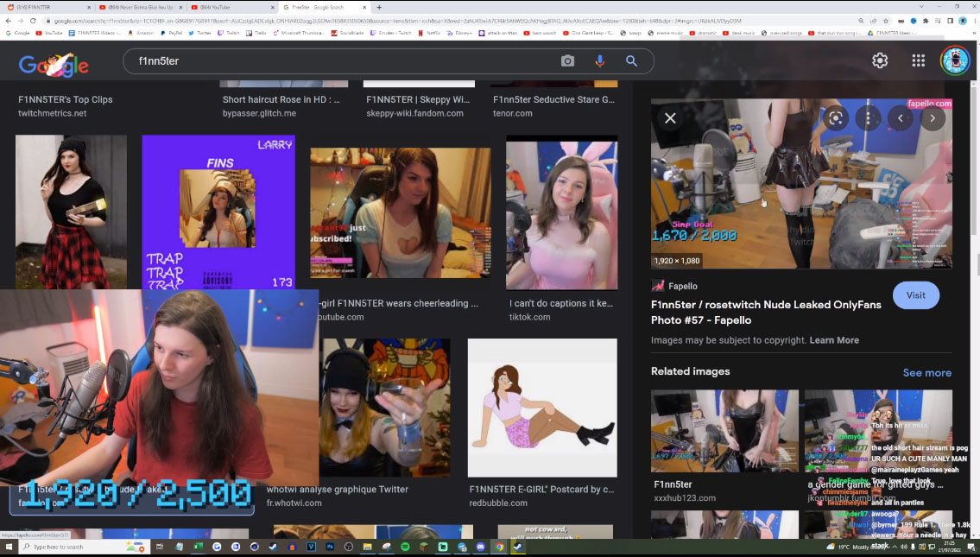Image resolution: width=980 pixels, height=557 pixels.
Task: Open Chrome three-dot menu
Action: [x=974, y=21]
